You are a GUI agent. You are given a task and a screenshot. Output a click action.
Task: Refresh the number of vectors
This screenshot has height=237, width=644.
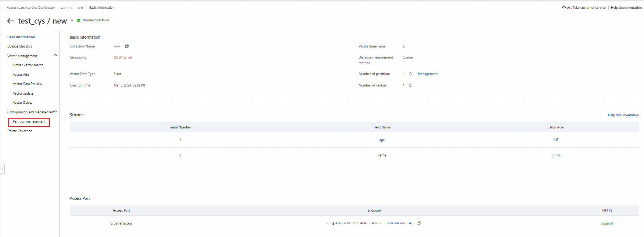click(410, 85)
